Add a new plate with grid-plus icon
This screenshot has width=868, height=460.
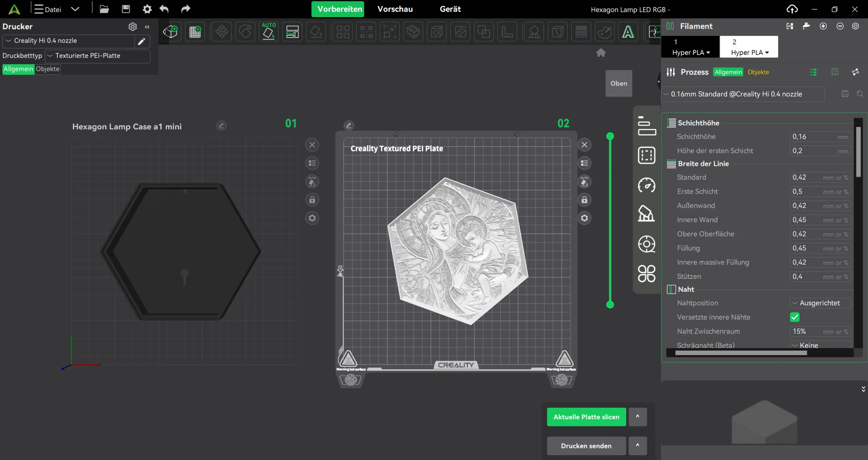click(195, 32)
